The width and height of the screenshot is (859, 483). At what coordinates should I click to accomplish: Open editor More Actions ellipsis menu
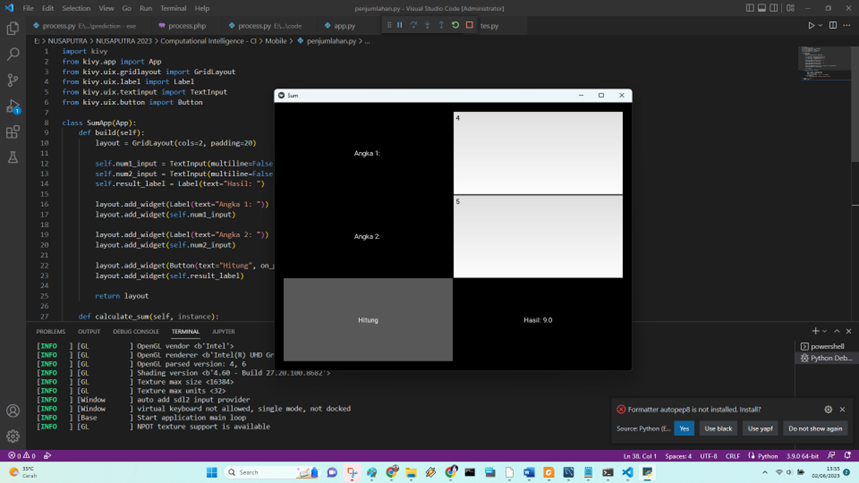pyautogui.click(x=846, y=25)
